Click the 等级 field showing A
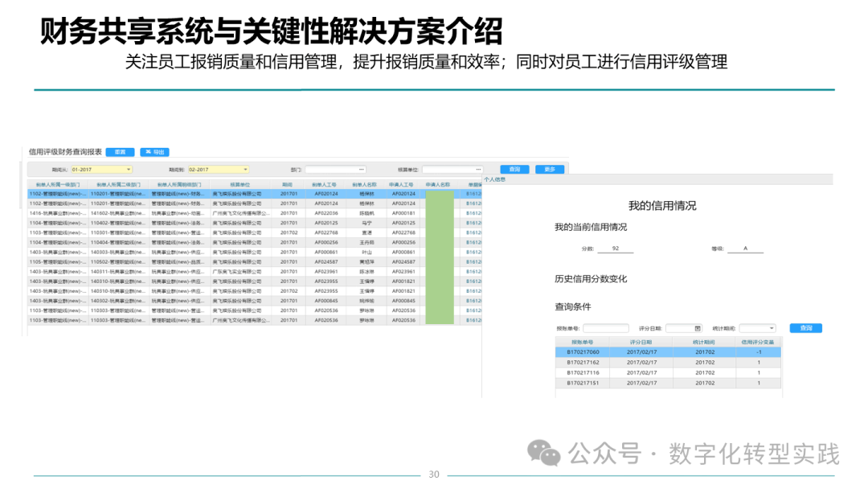 tap(745, 249)
